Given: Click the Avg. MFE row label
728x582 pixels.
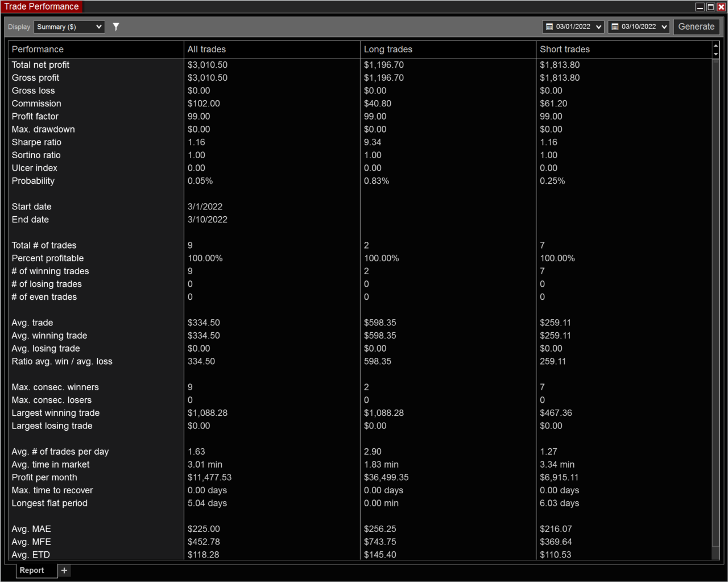Looking at the screenshot, I should (x=31, y=542).
